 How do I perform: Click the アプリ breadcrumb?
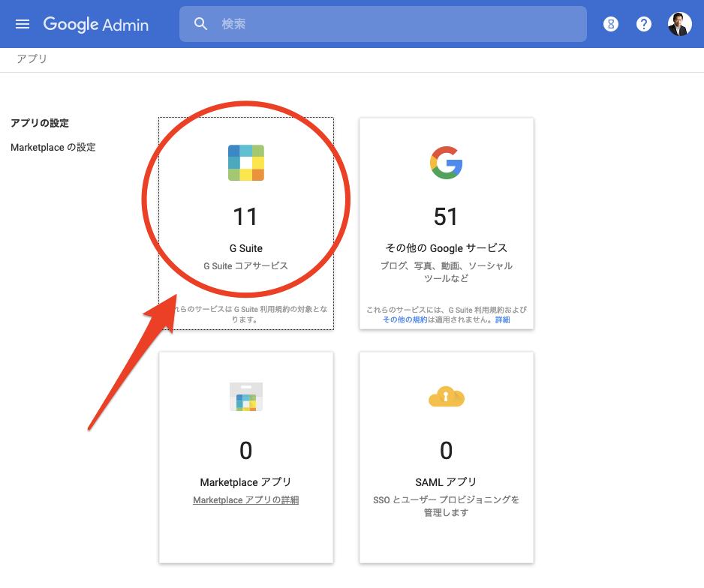pyautogui.click(x=32, y=59)
